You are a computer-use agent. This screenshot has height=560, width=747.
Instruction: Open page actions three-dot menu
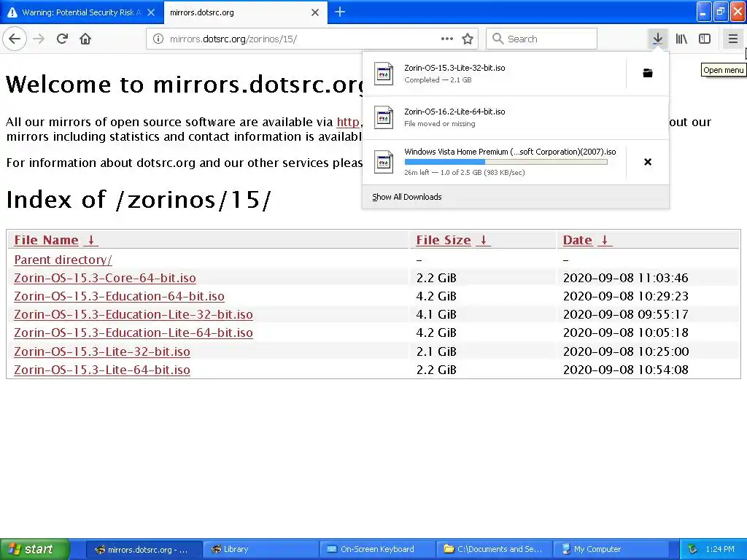[x=447, y=39]
